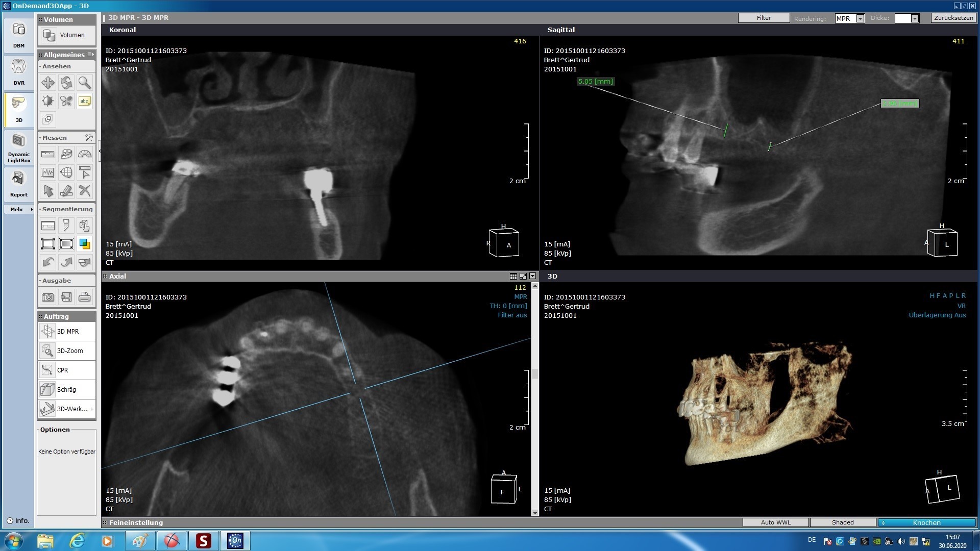Collapse the left tool panel handle

click(100, 152)
